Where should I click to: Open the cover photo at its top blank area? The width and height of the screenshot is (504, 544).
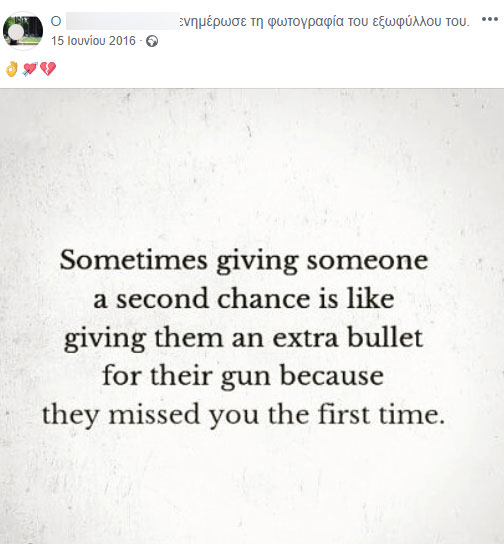252,156
